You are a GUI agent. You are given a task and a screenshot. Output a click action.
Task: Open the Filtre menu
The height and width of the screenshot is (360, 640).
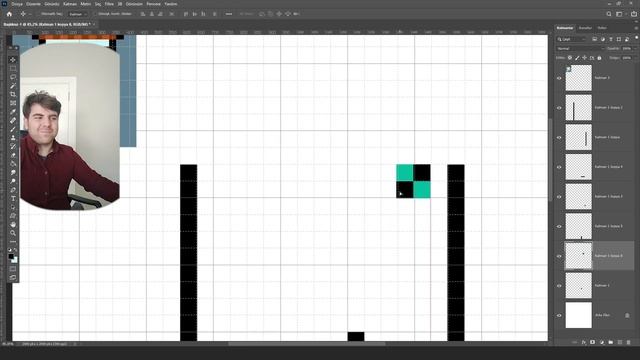point(109,4)
